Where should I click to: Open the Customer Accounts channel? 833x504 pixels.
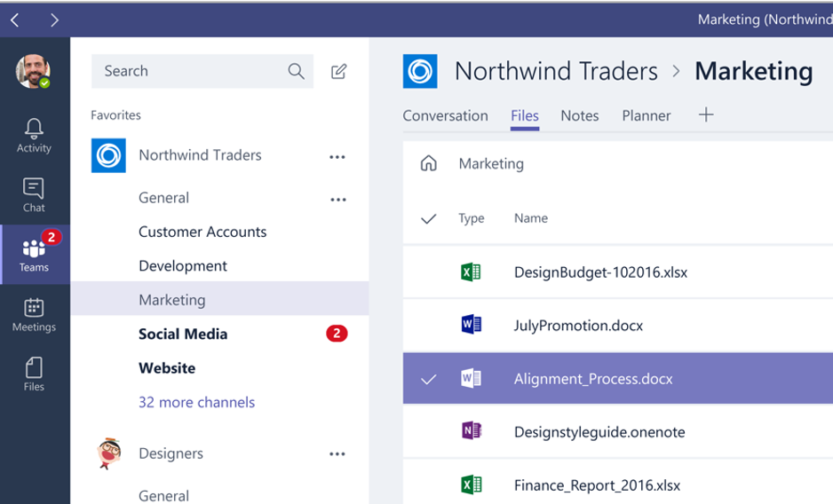coord(202,232)
